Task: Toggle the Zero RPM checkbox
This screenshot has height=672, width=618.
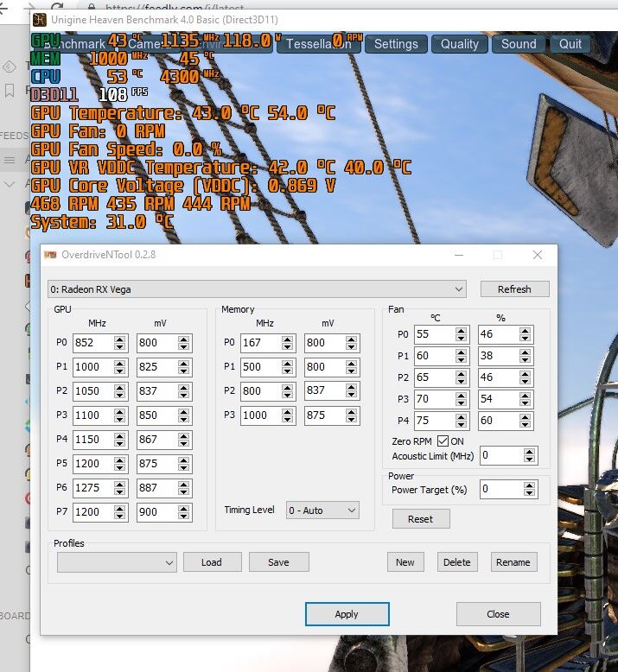Action: pos(443,441)
